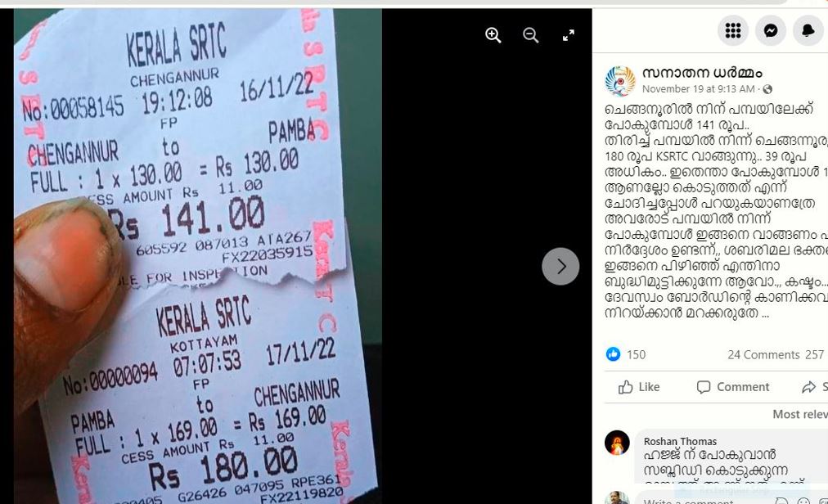This screenshot has height=504, width=828.
Task: Open the page's profile picture
Action: tap(620, 81)
